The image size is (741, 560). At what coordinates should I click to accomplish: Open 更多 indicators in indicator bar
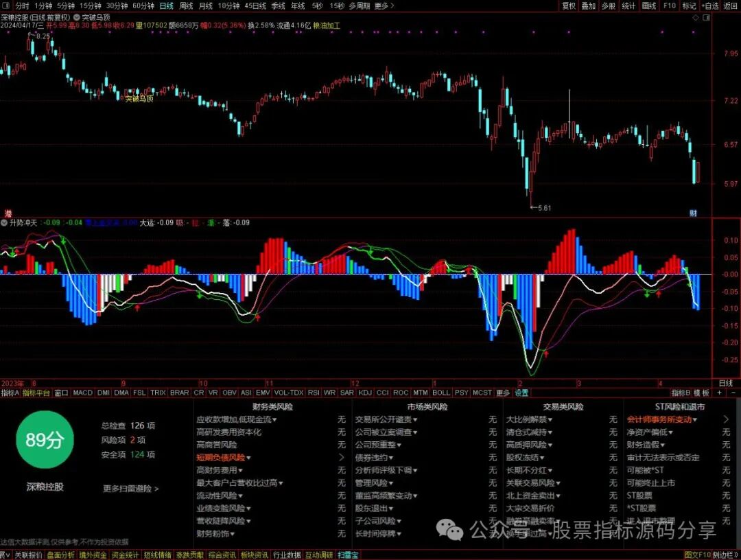(503, 393)
